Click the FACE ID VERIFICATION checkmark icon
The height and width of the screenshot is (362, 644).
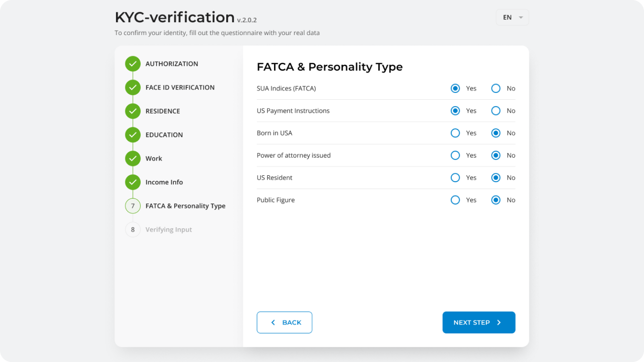[132, 87]
